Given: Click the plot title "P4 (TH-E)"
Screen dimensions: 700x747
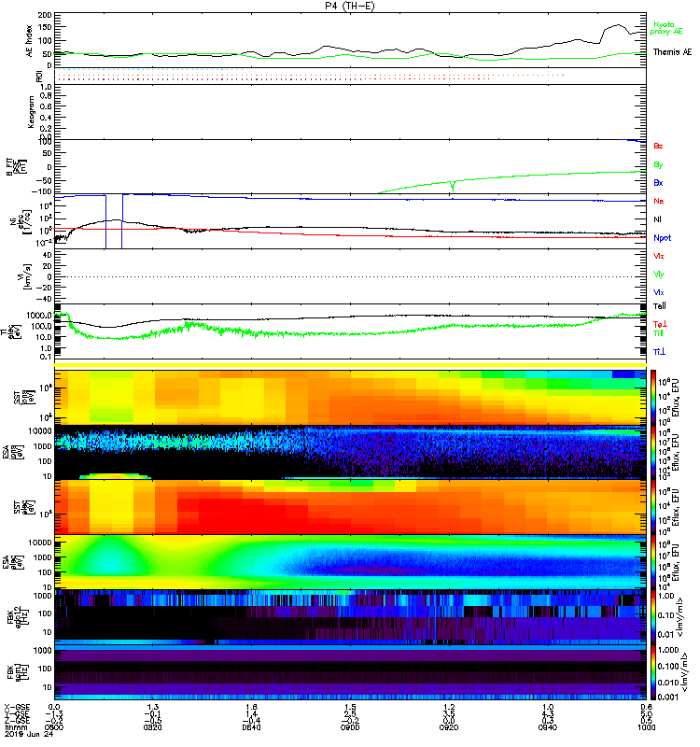Looking at the screenshot, I should (349, 6).
